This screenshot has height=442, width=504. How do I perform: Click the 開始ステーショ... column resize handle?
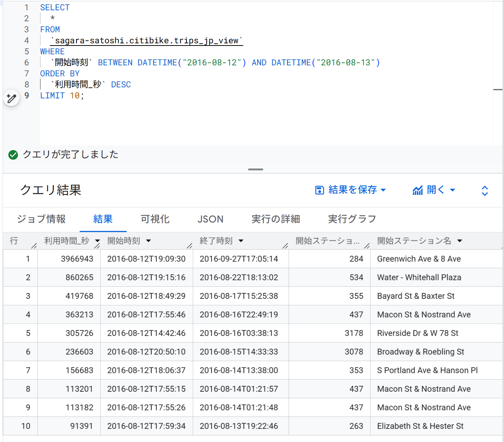point(367,246)
